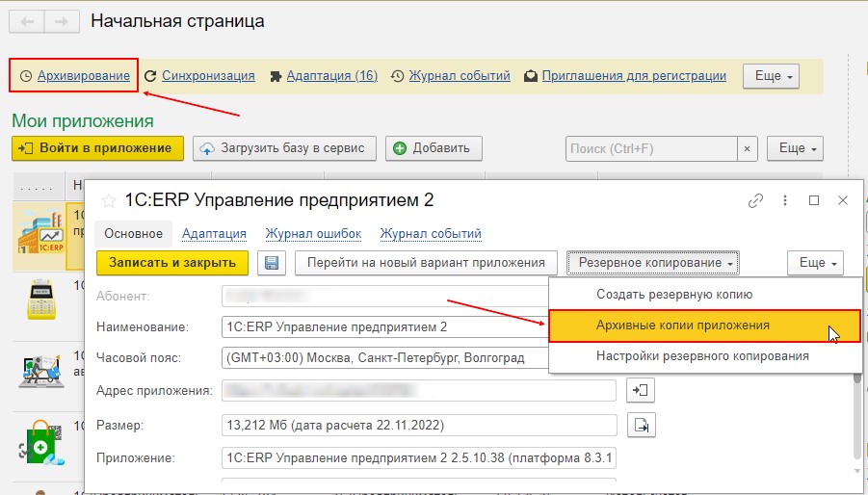This screenshot has height=495, width=868.
Task: Open Приглашения для регистрации link
Action: pos(634,76)
